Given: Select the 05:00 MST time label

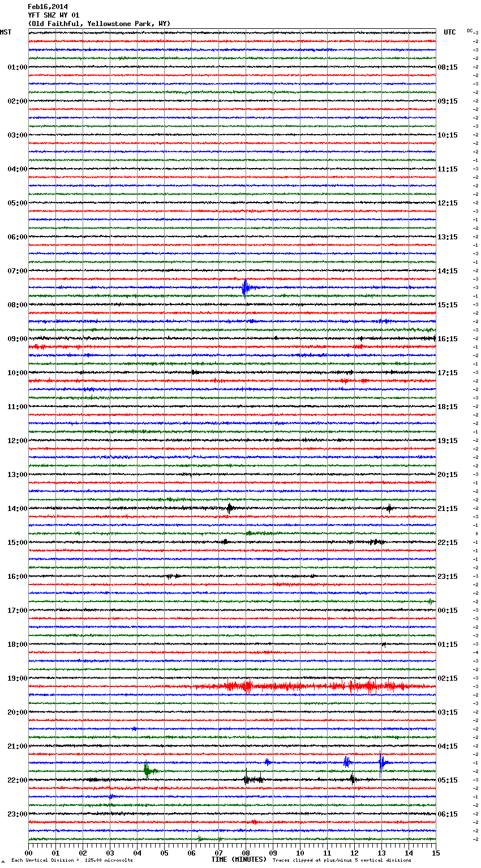Looking at the screenshot, I should [17, 203].
